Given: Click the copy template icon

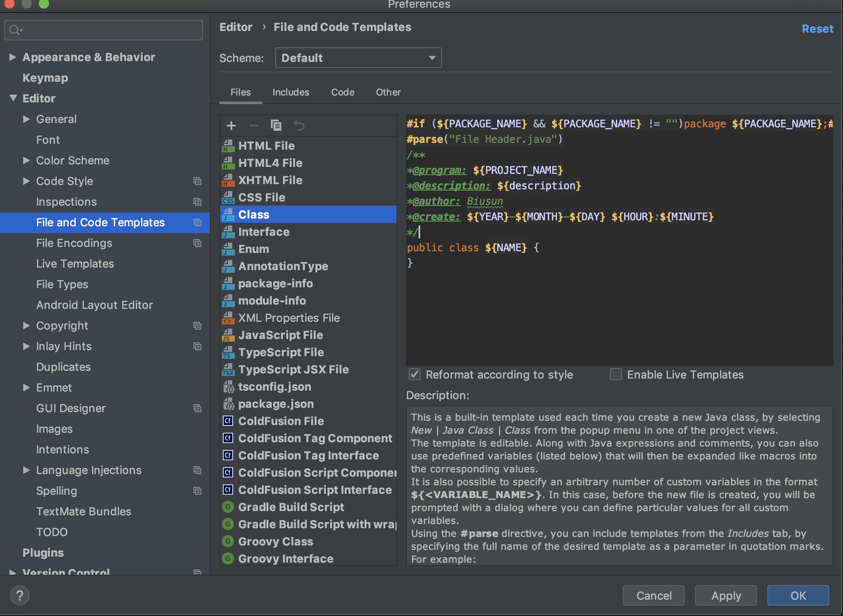Looking at the screenshot, I should pos(276,126).
